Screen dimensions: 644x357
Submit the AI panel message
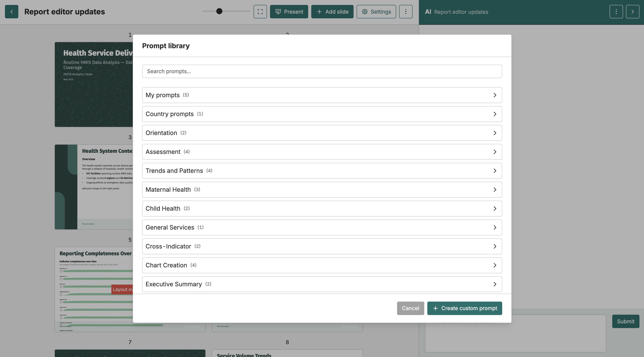pos(625,321)
